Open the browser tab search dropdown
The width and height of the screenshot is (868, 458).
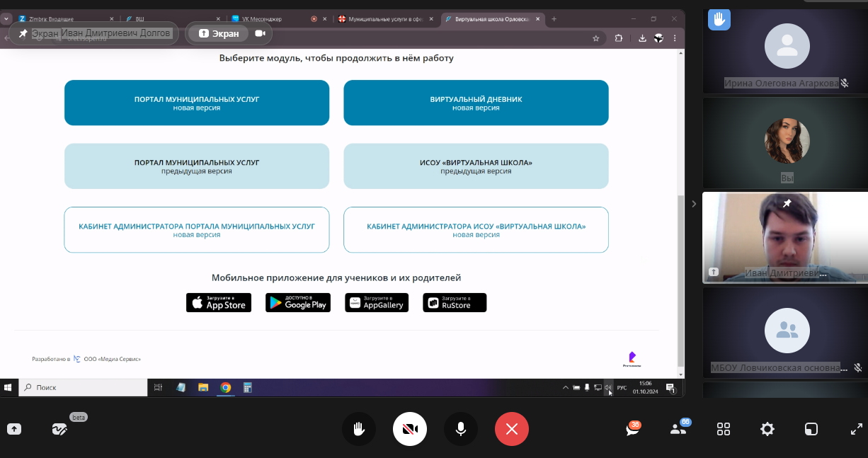point(6,19)
